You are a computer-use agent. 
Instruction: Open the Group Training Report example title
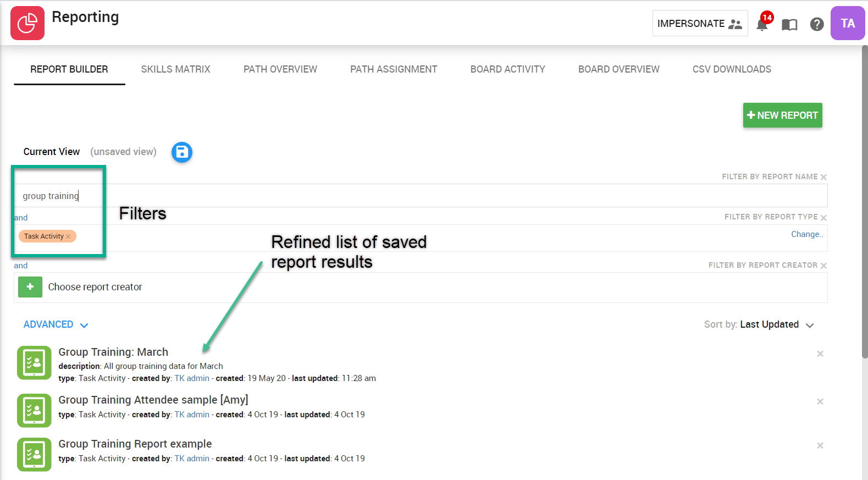[x=135, y=444]
